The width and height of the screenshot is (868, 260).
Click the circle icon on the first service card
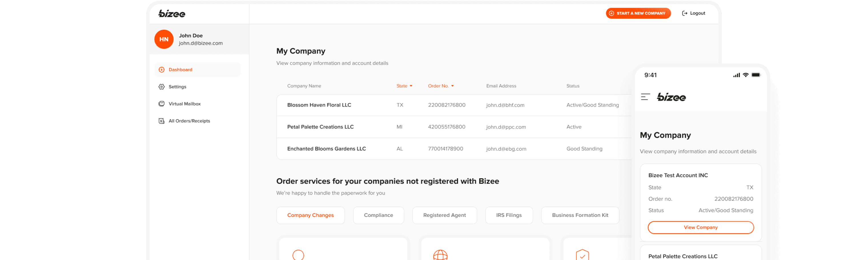298,255
